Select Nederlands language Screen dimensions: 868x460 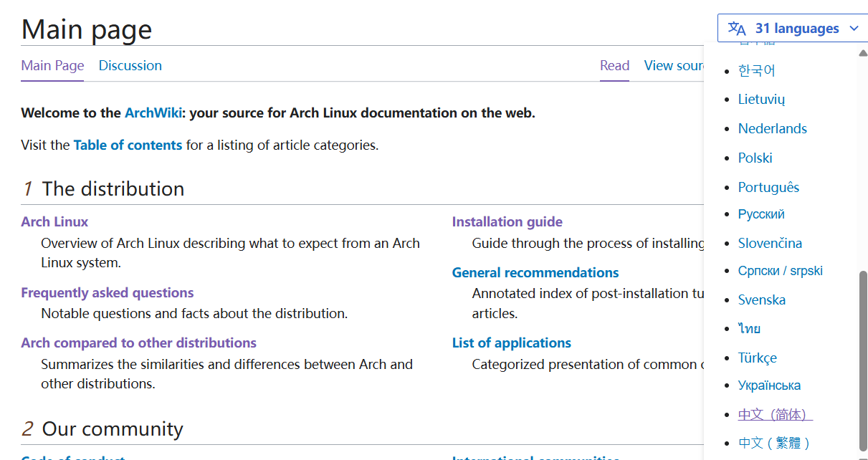(x=773, y=129)
